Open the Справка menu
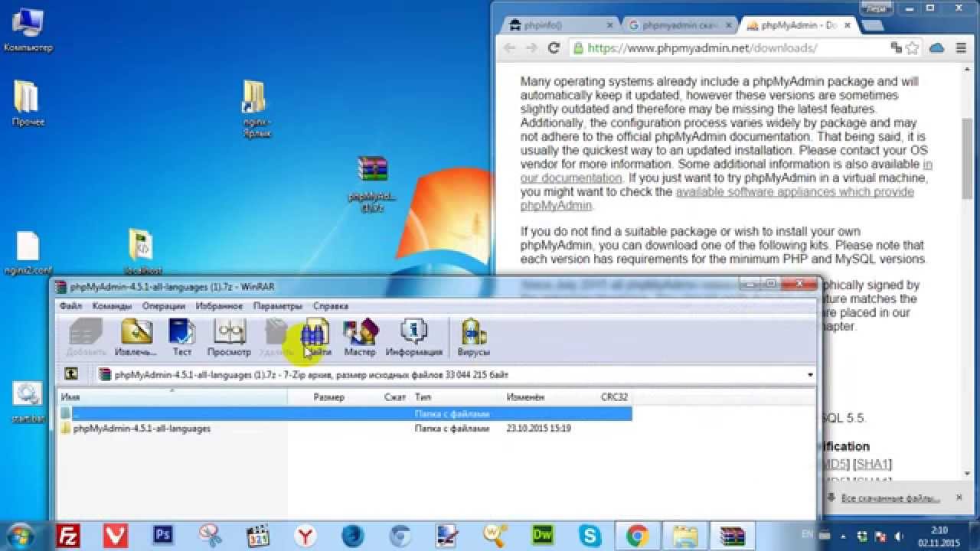980x551 pixels. (331, 306)
